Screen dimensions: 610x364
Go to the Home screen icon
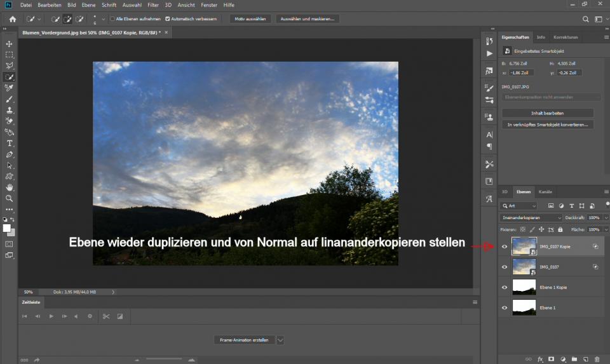(x=12, y=19)
